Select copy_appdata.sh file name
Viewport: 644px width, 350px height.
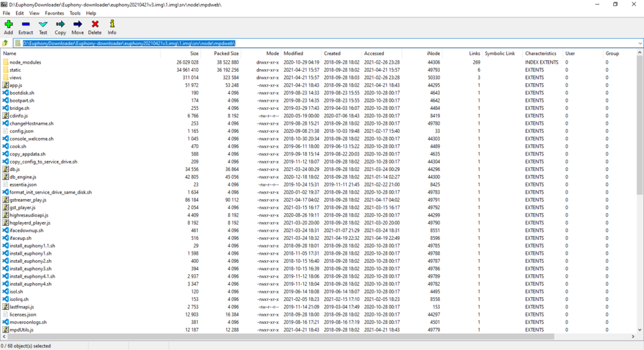pos(28,154)
